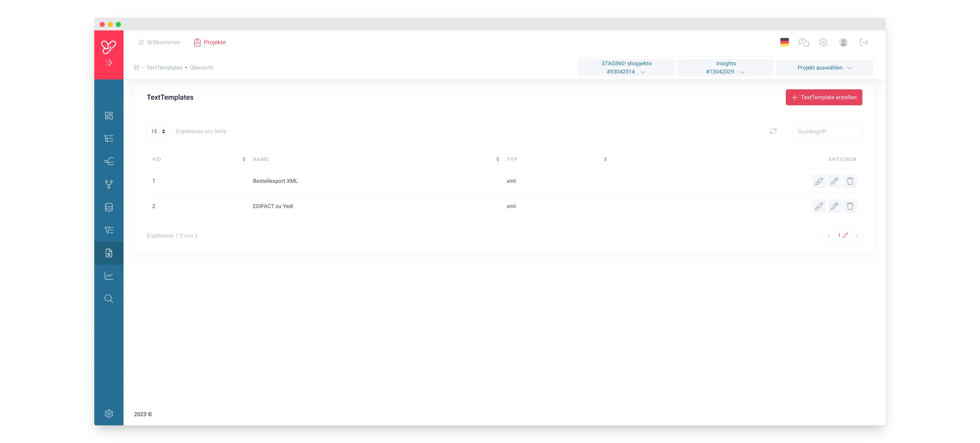Viewport: 980px width, 443px height.
Task: Edit Bestellexport XML with the pencil icon
Action: (834, 181)
